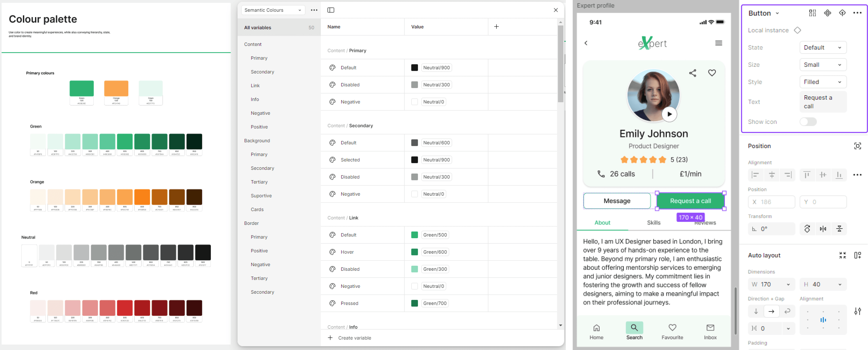Toggle the sidebar panel icon in variables window
This screenshot has width=868, height=350.
(331, 10)
